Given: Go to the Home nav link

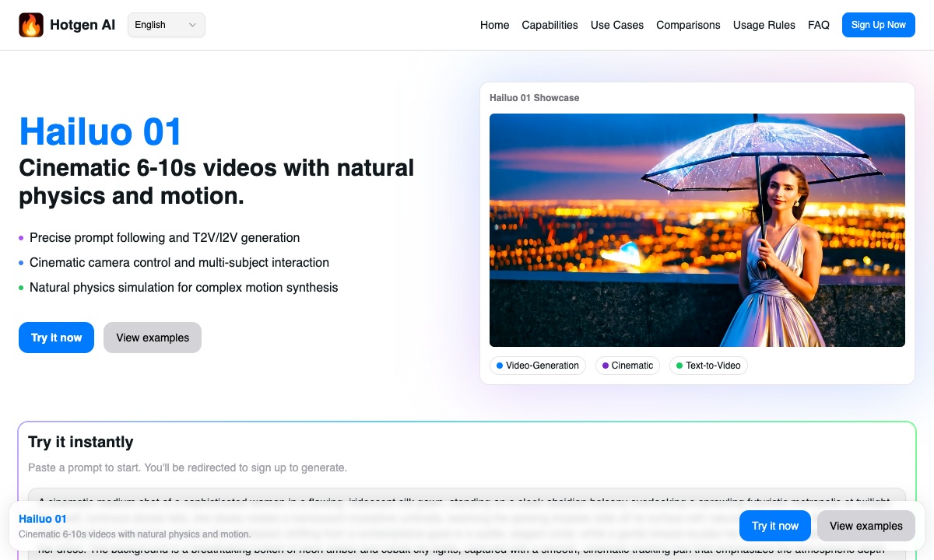Looking at the screenshot, I should 494,25.
